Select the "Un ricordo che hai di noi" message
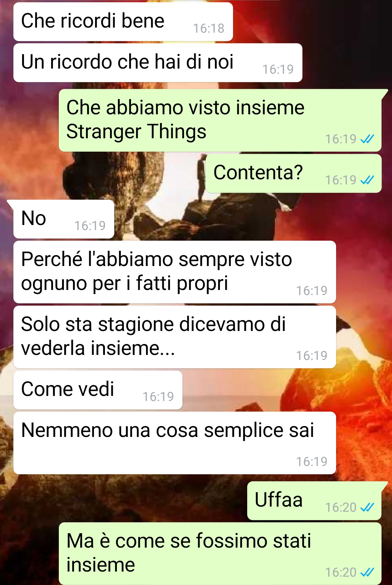This screenshot has height=585, width=392. [x=158, y=63]
